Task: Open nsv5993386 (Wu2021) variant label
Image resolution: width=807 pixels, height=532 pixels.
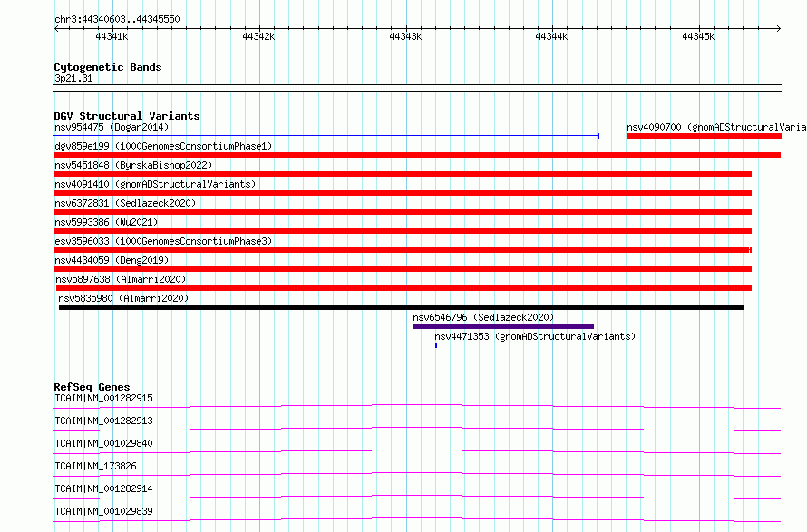Action: (106, 222)
